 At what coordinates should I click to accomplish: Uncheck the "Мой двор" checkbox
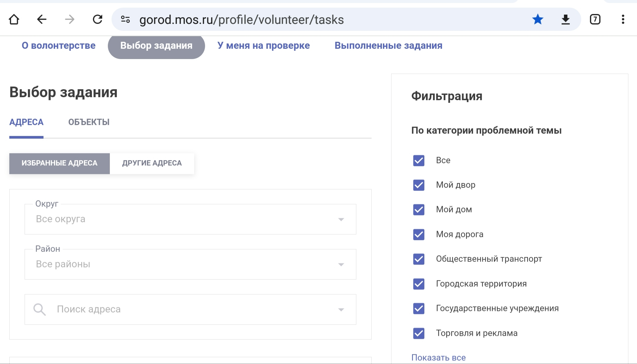419,185
